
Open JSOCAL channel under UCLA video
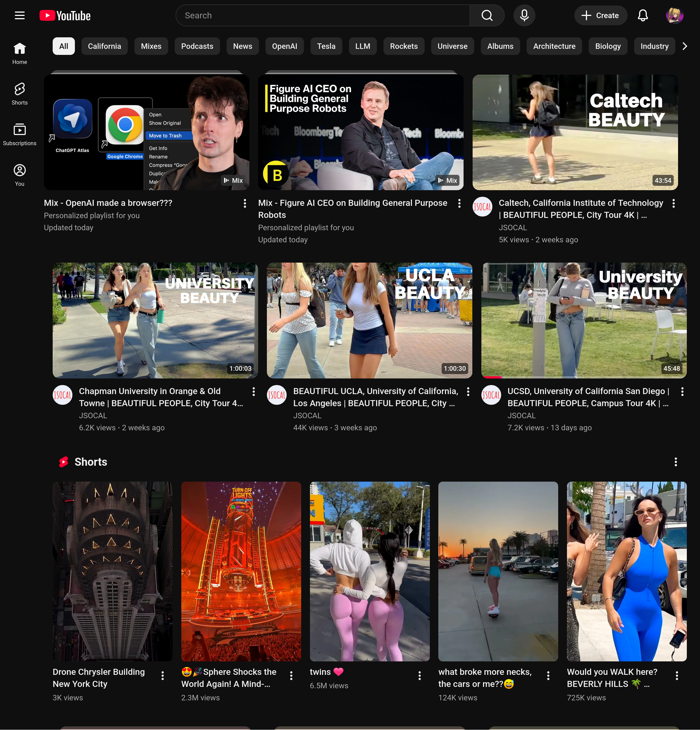tap(307, 416)
